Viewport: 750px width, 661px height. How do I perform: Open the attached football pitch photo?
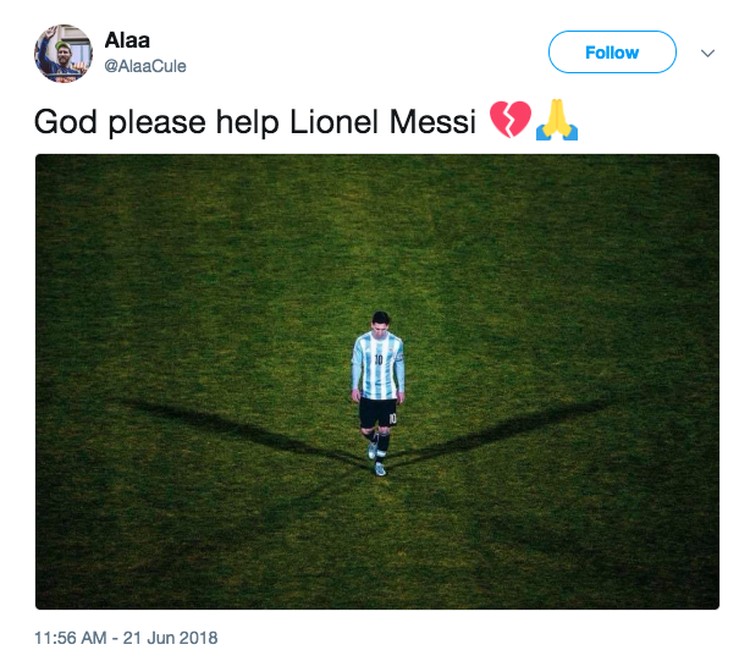(x=377, y=381)
